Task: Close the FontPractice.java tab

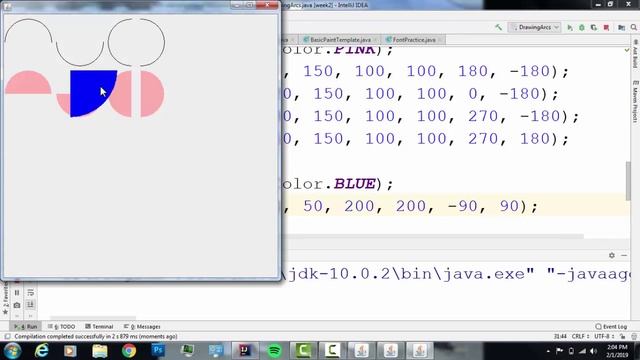Action: [x=440, y=40]
